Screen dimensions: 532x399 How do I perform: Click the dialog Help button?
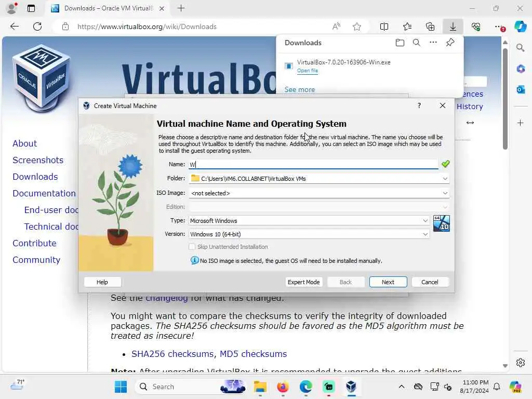pyautogui.click(x=102, y=282)
